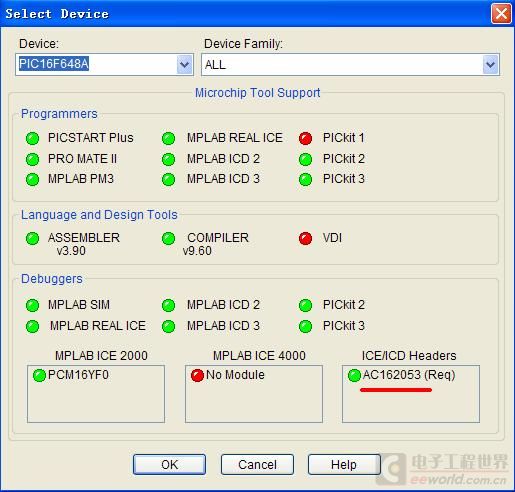Click the COMPILER label

point(218,238)
